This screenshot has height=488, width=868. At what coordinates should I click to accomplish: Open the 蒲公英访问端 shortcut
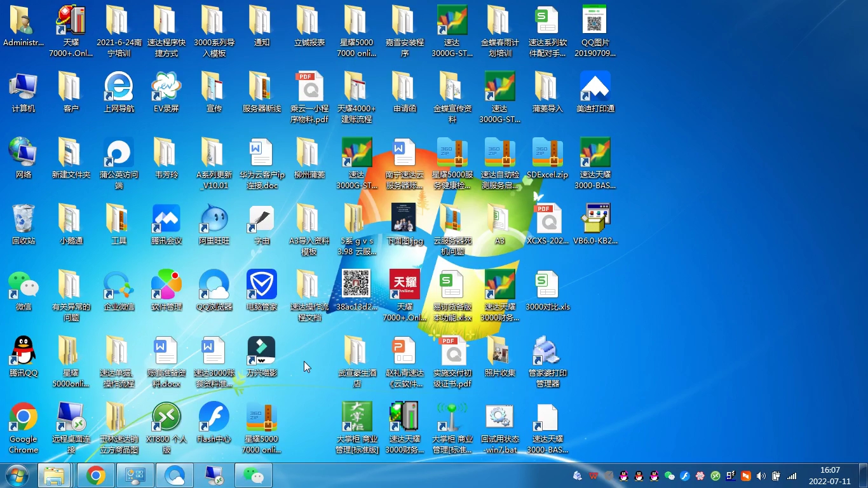point(119,163)
